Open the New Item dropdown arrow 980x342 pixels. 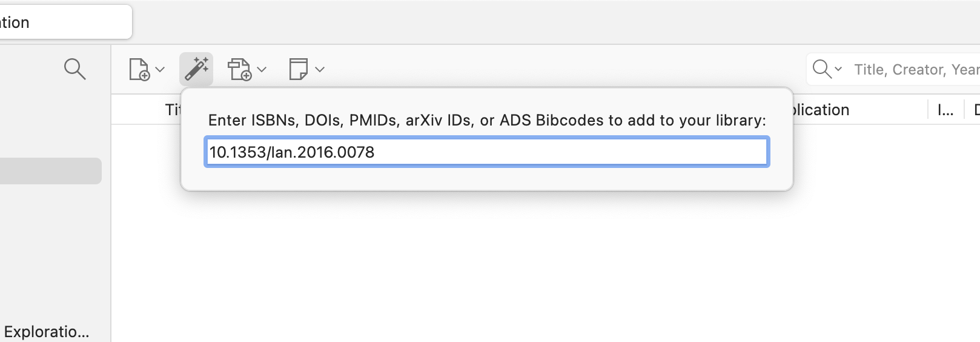[160, 70]
